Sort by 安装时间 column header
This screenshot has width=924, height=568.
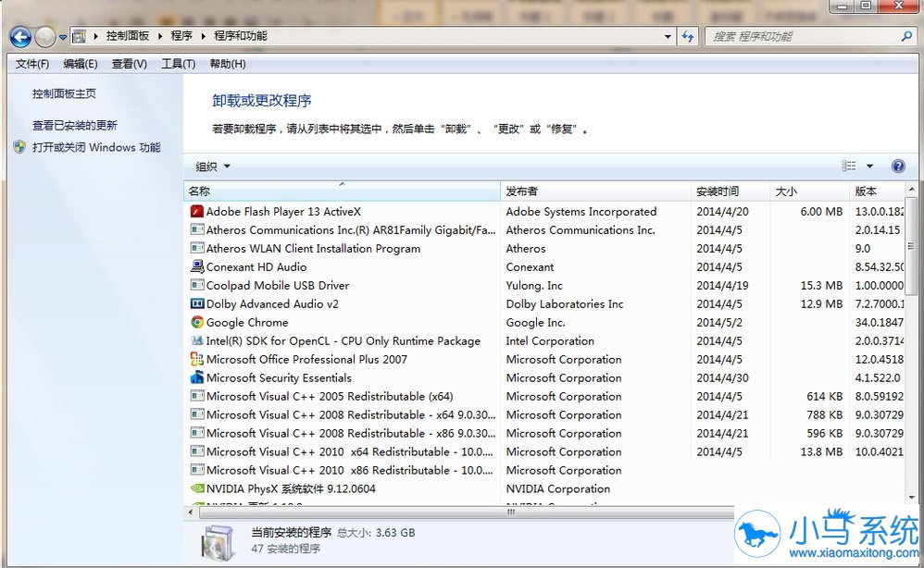point(730,191)
